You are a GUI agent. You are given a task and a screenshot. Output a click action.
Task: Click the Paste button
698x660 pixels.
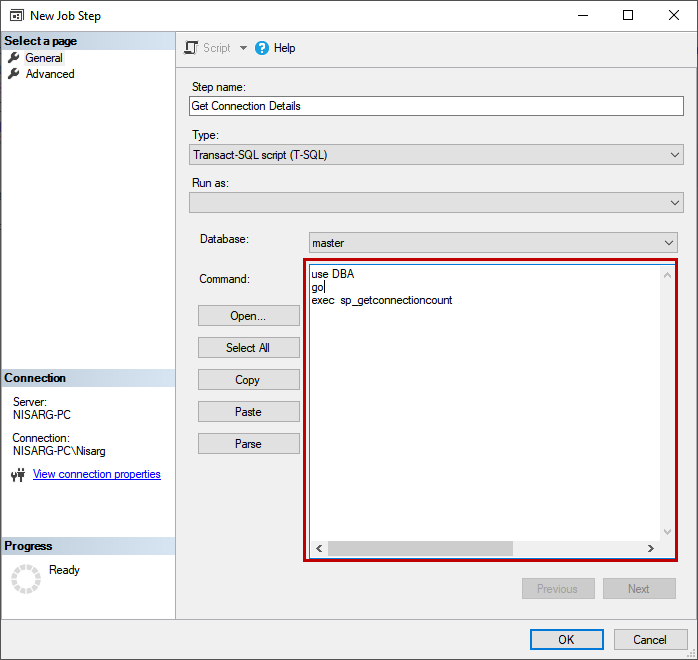248,412
